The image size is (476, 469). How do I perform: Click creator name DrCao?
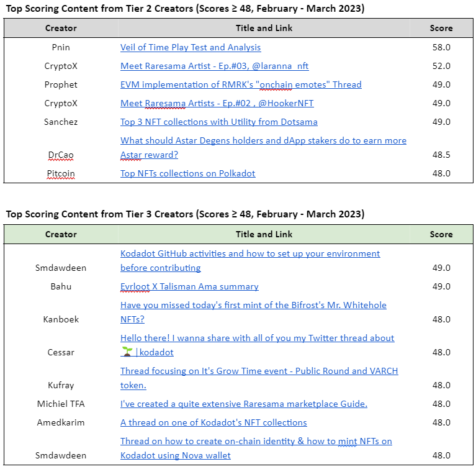pos(61,155)
